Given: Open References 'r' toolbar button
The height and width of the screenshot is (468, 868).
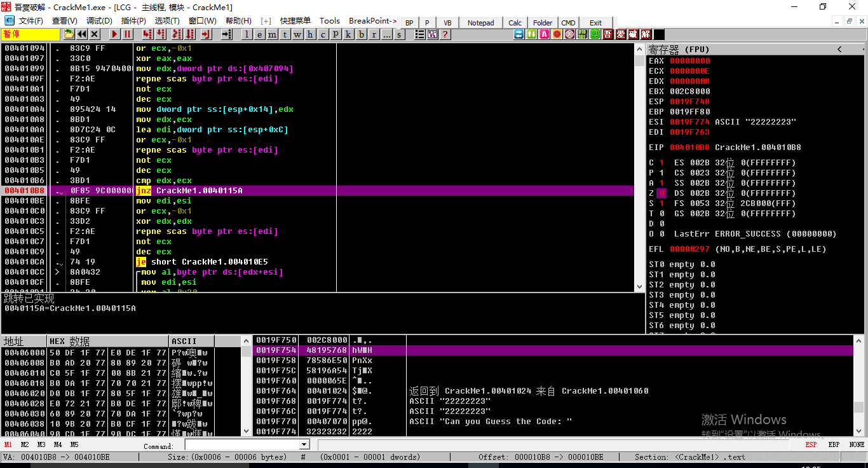Looking at the screenshot, I should click(374, 34).
